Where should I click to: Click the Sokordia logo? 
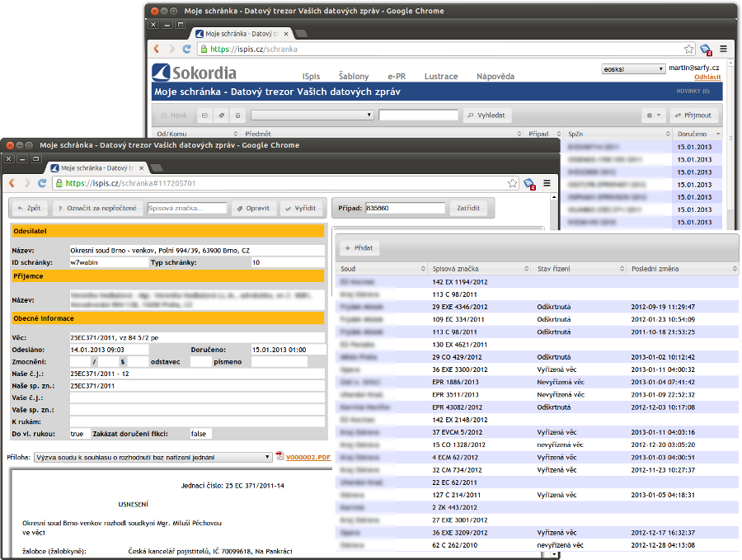pyautogui.click(x=195, y=73)
